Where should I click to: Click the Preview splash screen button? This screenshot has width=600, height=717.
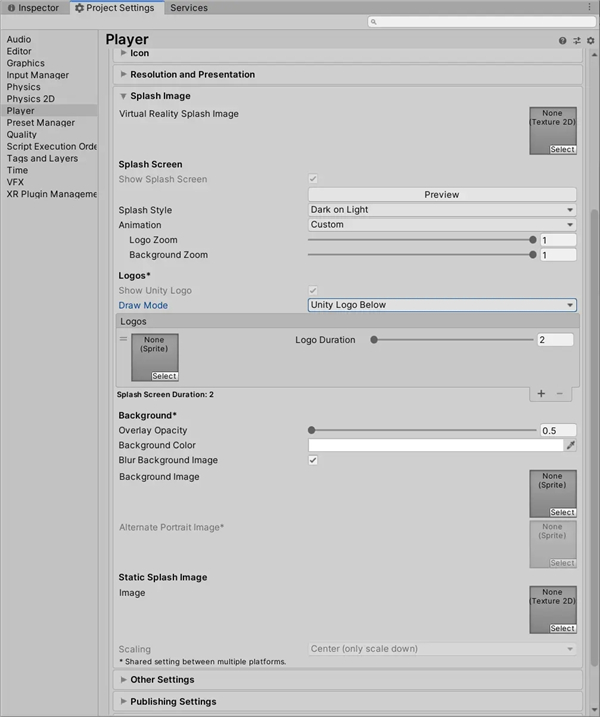pos(442,195)
